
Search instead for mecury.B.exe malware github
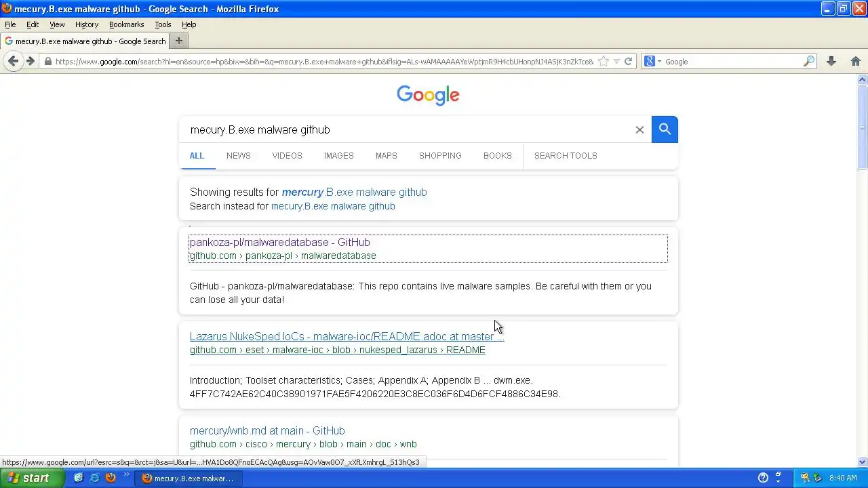(x=333, y=206)
